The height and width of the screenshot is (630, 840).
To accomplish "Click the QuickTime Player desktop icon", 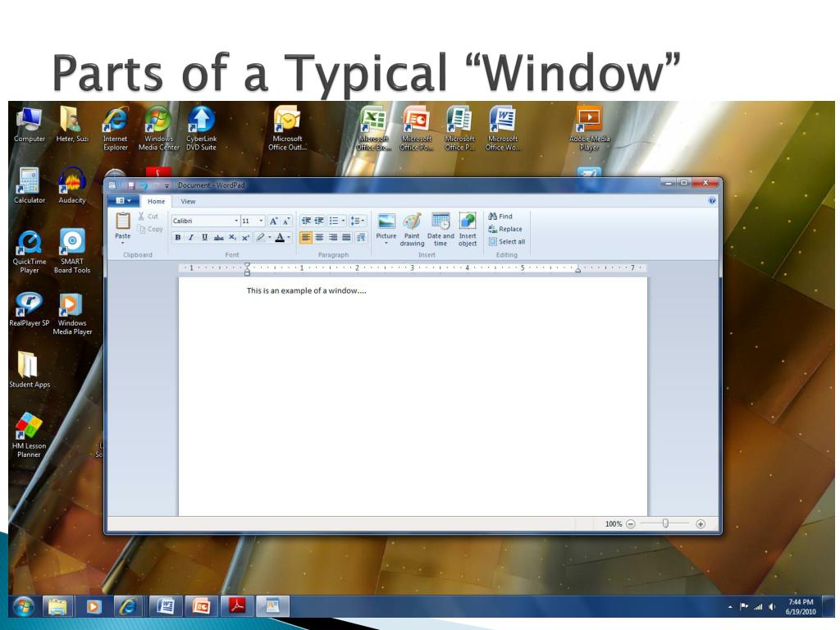I will pyautogui.click(x=29, y=251).
